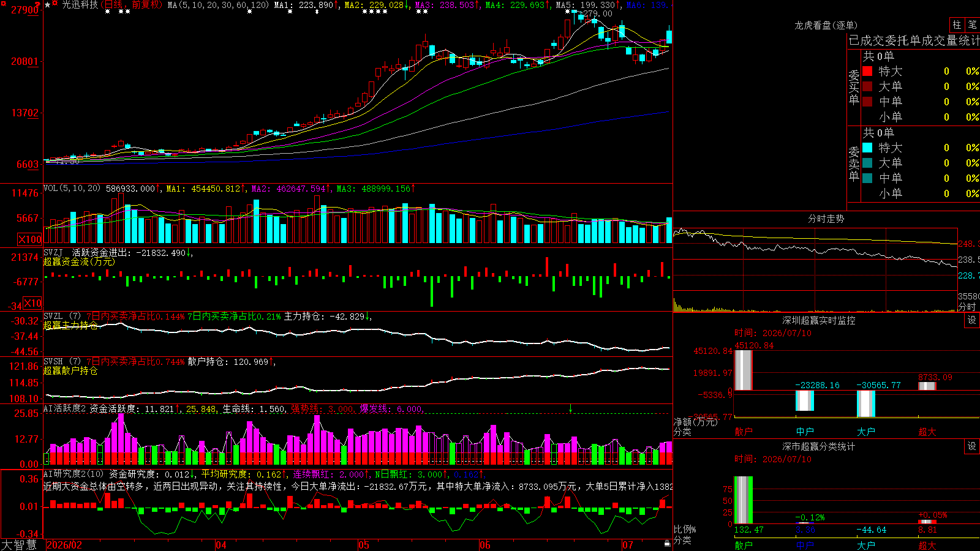
Task: Click the dark red 大单 swatch under 委买单
Action: [x=867, y=86]
